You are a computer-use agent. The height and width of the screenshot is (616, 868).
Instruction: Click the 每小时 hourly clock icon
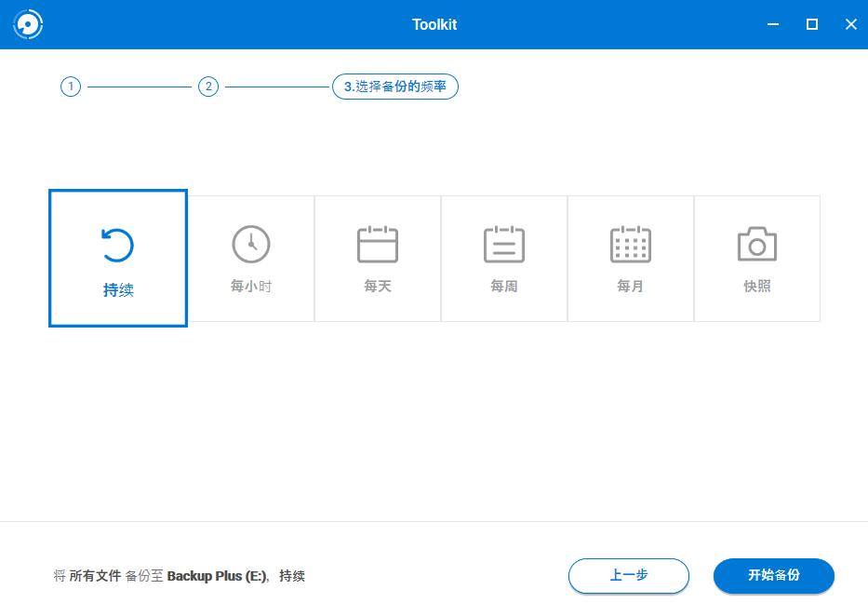[250, 244]
